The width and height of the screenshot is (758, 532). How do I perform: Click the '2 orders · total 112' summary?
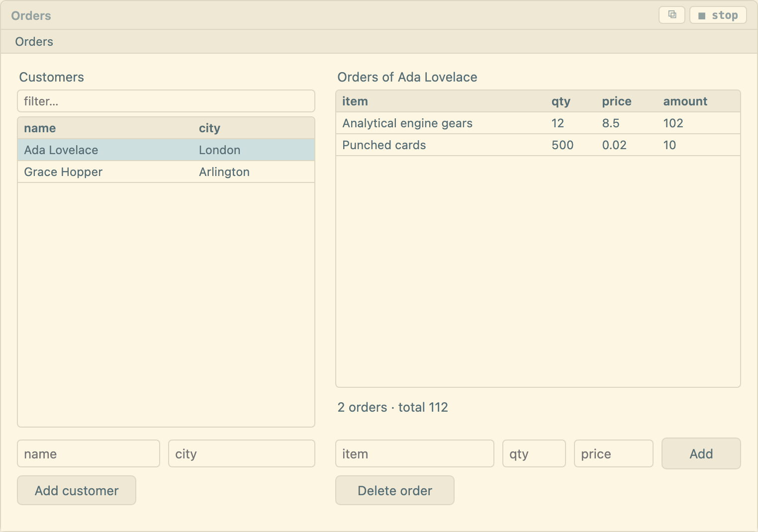[393, 407]
